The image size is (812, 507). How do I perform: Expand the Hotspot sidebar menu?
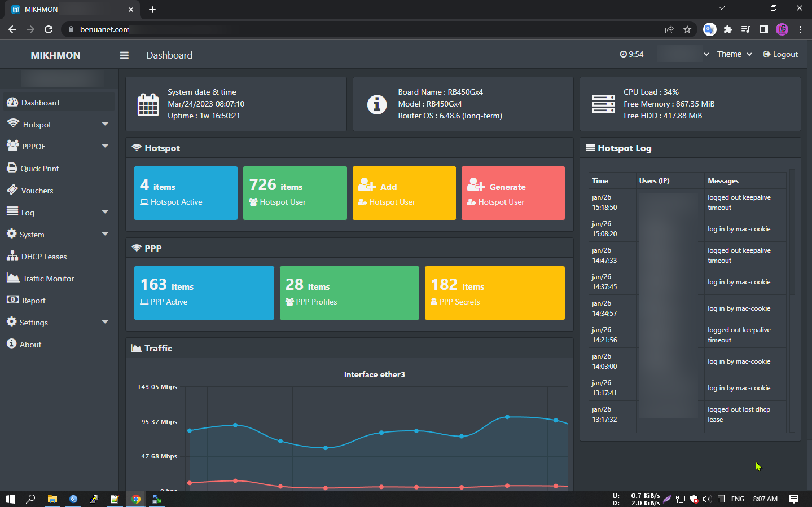click(37, 125)
